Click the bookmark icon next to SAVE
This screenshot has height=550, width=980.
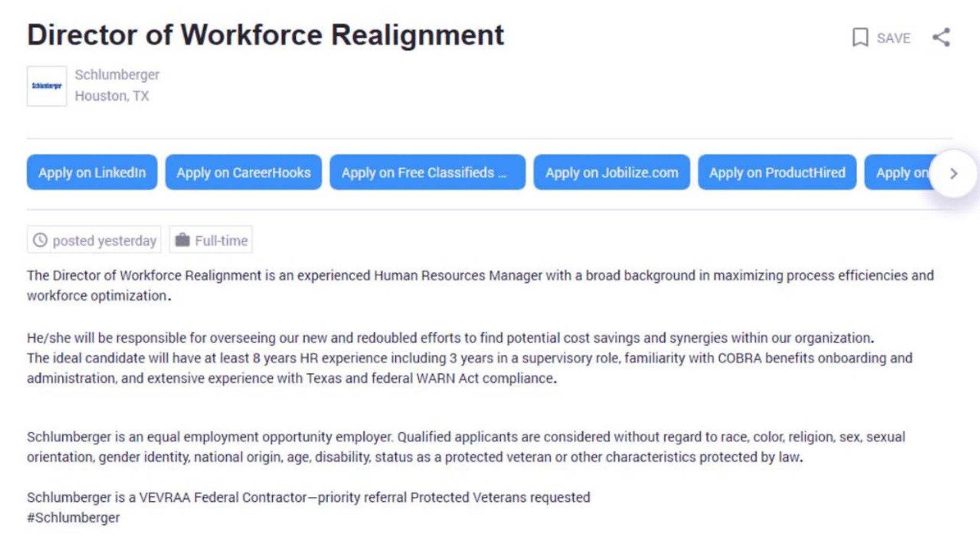point(860,37)
